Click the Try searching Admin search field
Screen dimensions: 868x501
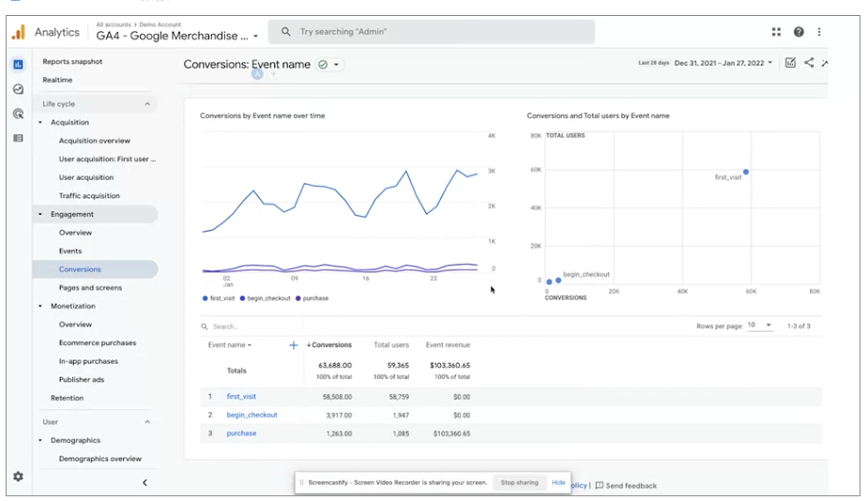click(x=432, y=32)
